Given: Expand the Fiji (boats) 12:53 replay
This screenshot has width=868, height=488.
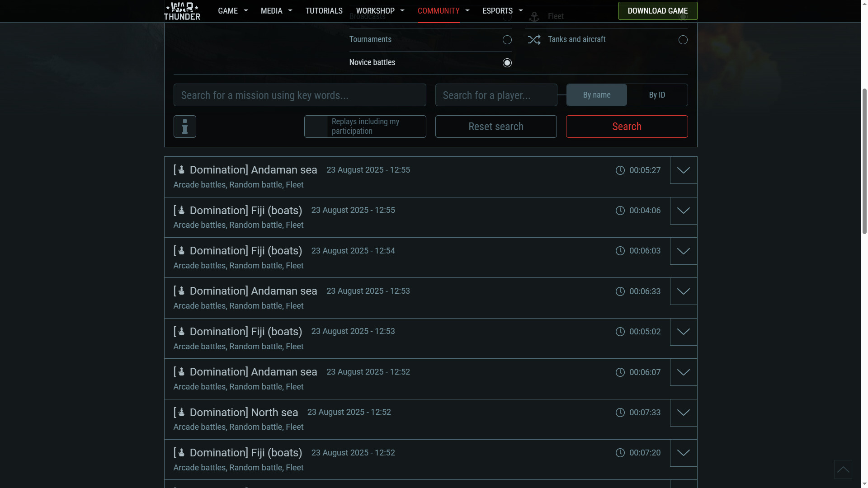Looking at the screenshot, I should pos(683,332).
